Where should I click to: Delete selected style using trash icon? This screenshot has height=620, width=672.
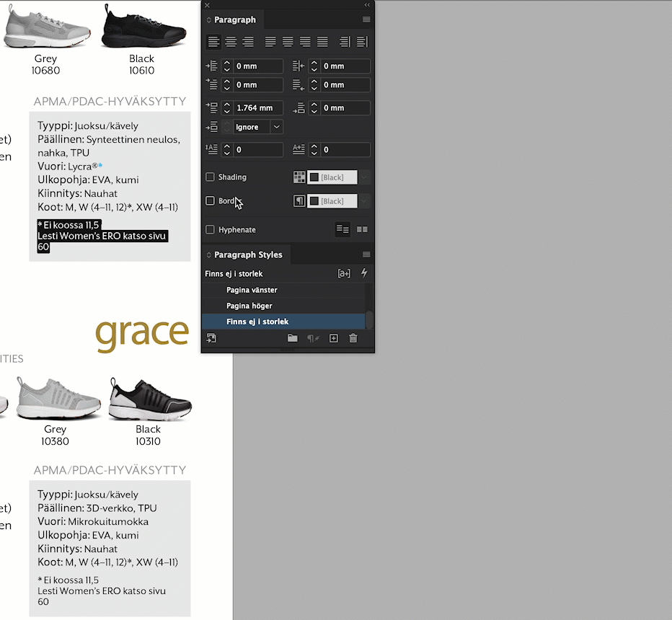(353, 338)
